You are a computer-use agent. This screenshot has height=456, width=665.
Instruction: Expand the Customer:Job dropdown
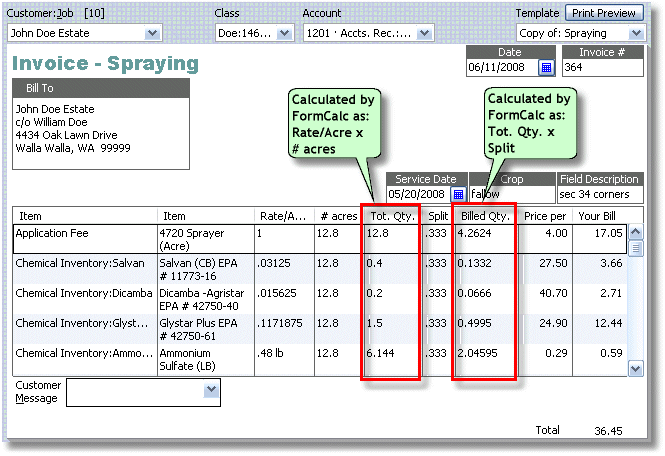(x=152, y=33)
